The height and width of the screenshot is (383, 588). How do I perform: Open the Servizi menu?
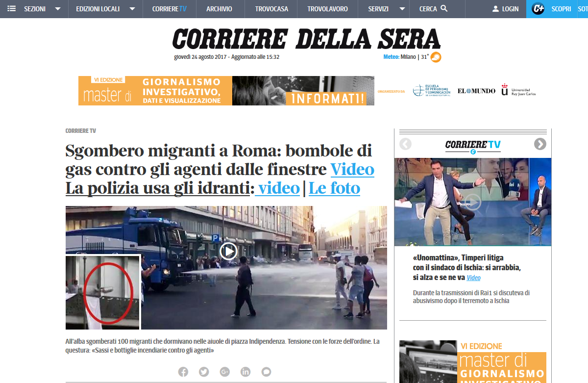coord(378,9)
